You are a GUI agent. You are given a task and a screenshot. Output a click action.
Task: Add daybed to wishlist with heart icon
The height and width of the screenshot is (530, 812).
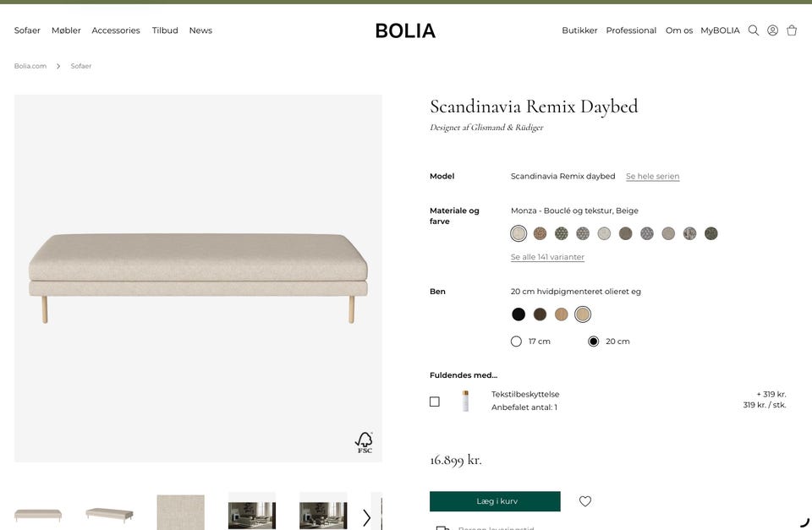point(585,501)
